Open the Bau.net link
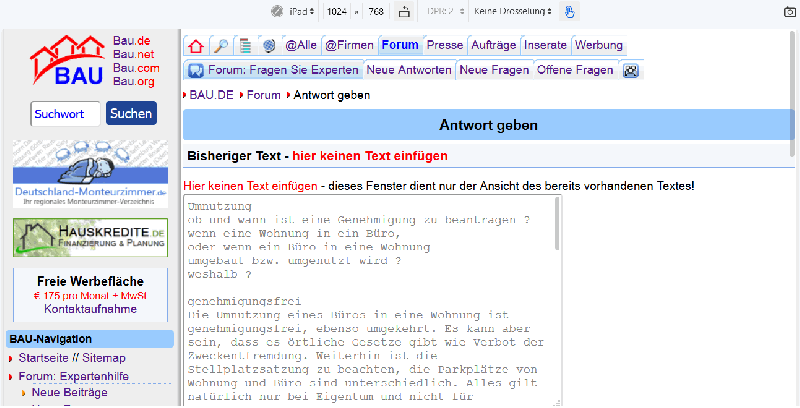 coord(134,55)
